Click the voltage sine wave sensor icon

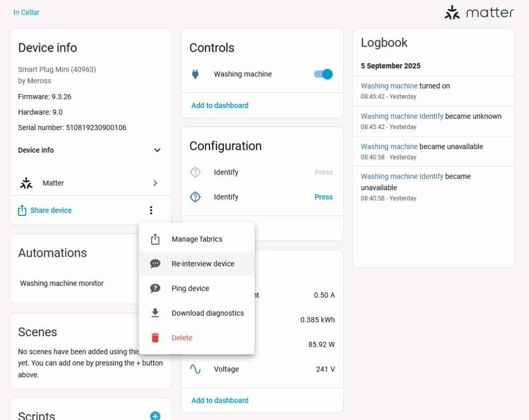pos(196,369)
